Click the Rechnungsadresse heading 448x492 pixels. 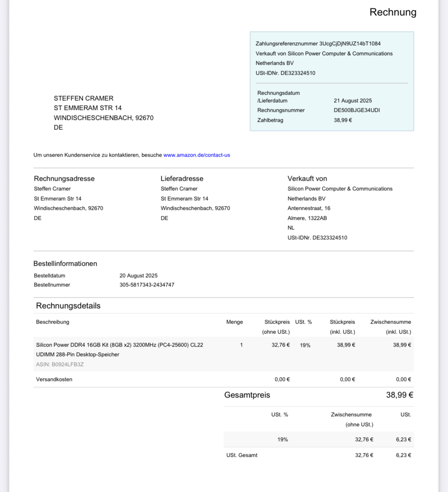[64, 179]
